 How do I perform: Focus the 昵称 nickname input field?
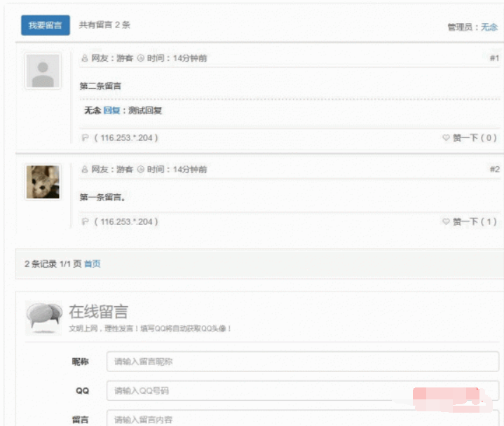tap(302, 362)
